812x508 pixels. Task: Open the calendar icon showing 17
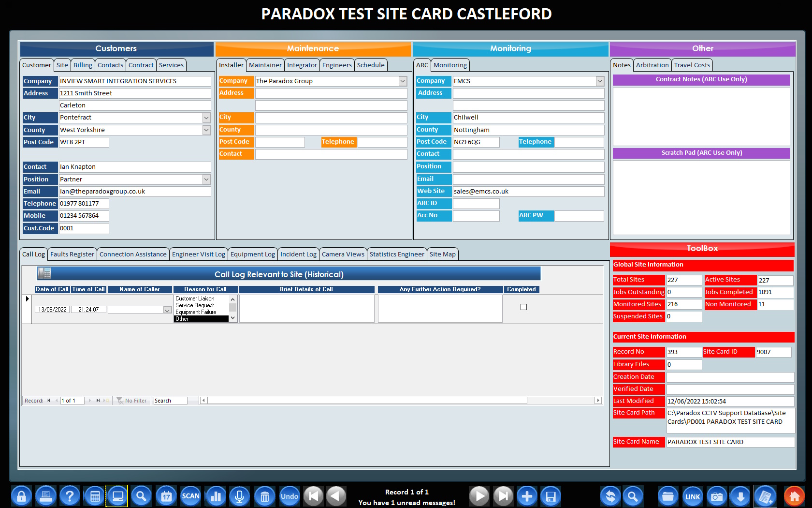point(166,496)
